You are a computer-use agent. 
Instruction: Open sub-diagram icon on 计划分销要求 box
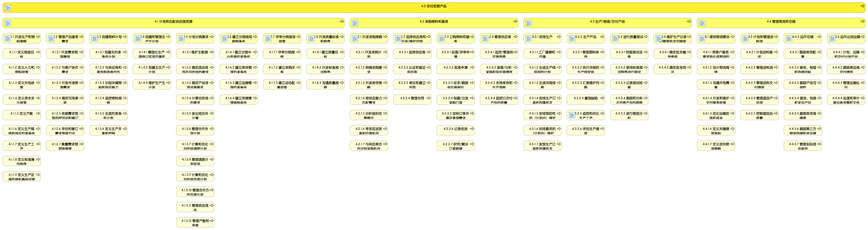coord(181,38)
